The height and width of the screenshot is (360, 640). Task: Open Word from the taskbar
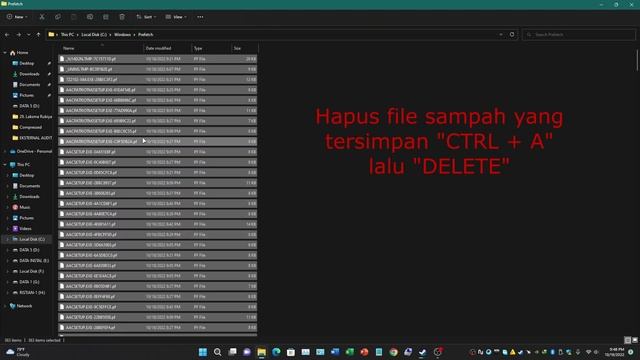pos(335,352)
